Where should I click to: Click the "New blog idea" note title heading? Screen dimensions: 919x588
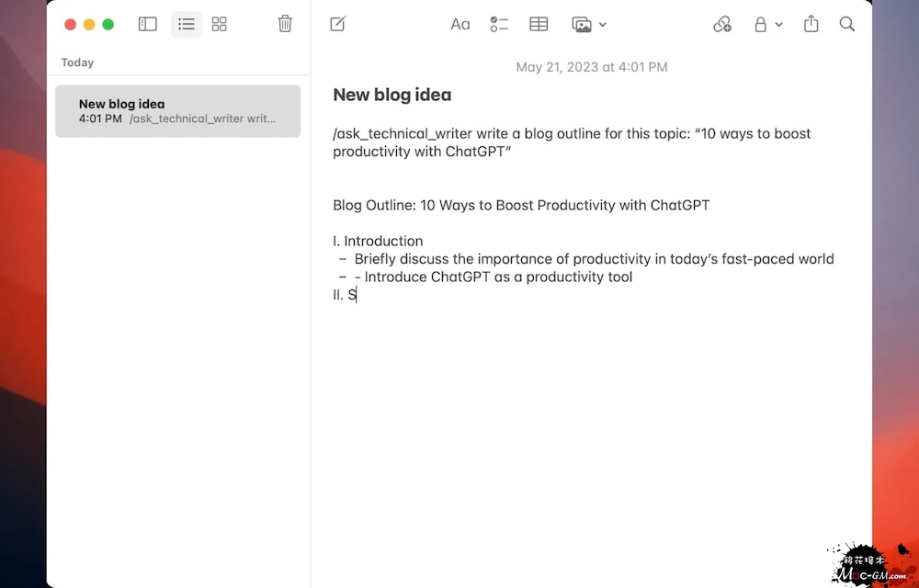coord(392,95)
